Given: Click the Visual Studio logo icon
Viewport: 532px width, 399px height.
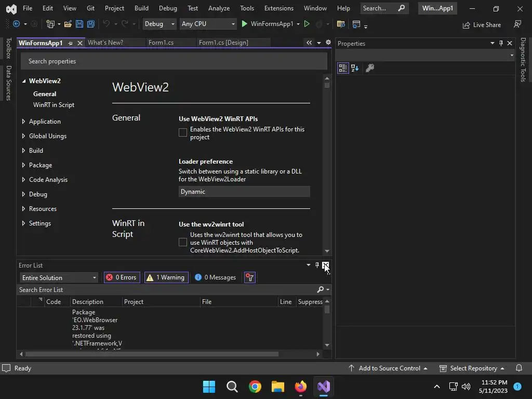Looking at the screenshot, I should (x=11, y=8).
